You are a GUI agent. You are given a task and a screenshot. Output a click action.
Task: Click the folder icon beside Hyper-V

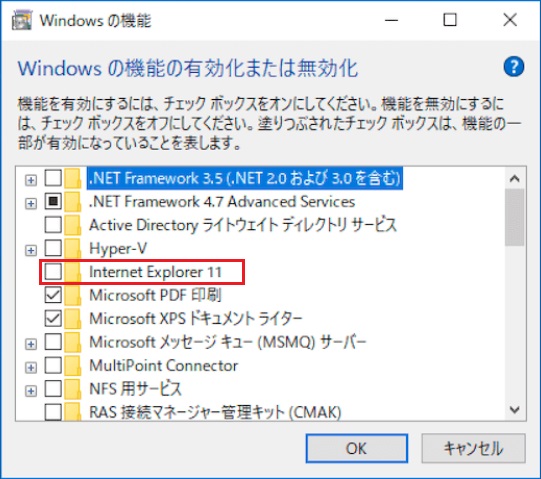pos(72,248)
